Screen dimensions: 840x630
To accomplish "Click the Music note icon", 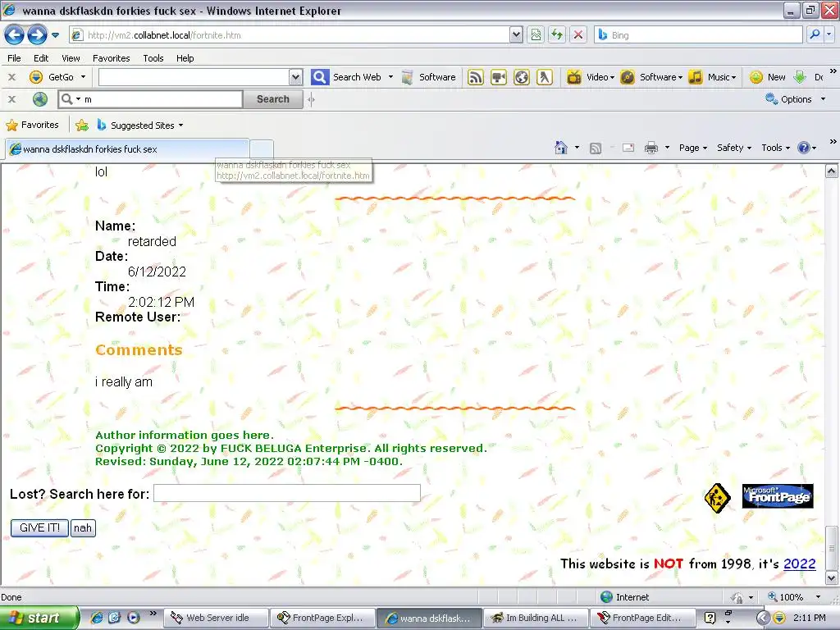I will click(696, 77).
